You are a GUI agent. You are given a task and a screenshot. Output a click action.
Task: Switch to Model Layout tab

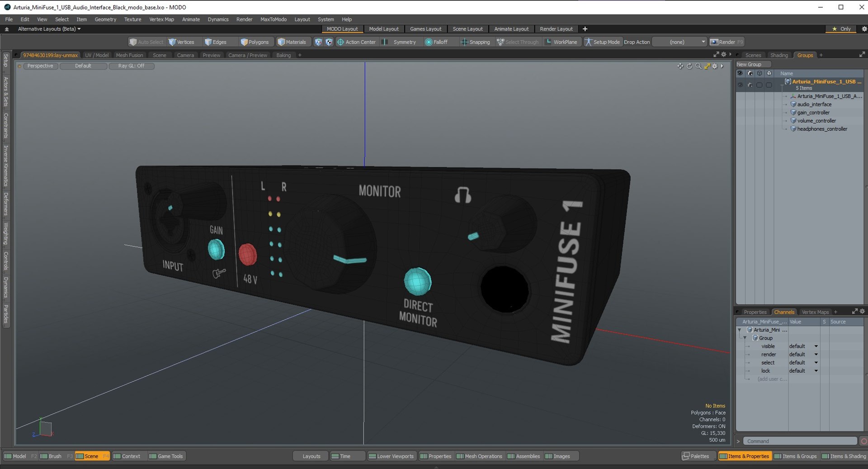coord(384,29)
